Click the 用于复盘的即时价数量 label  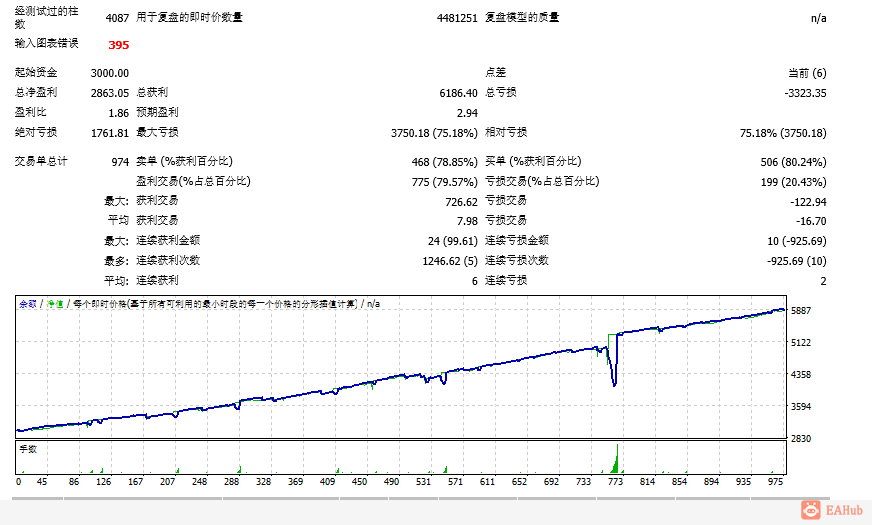(190, 17)
